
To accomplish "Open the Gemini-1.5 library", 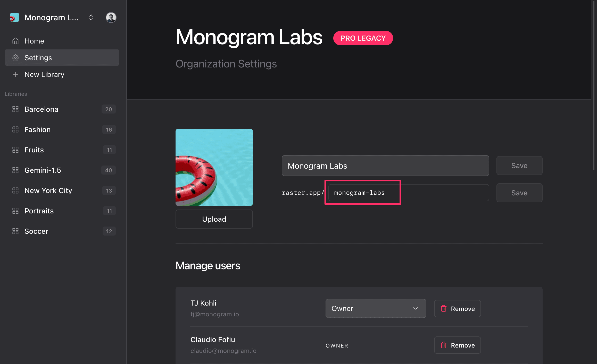I will [x=62, y=170].
